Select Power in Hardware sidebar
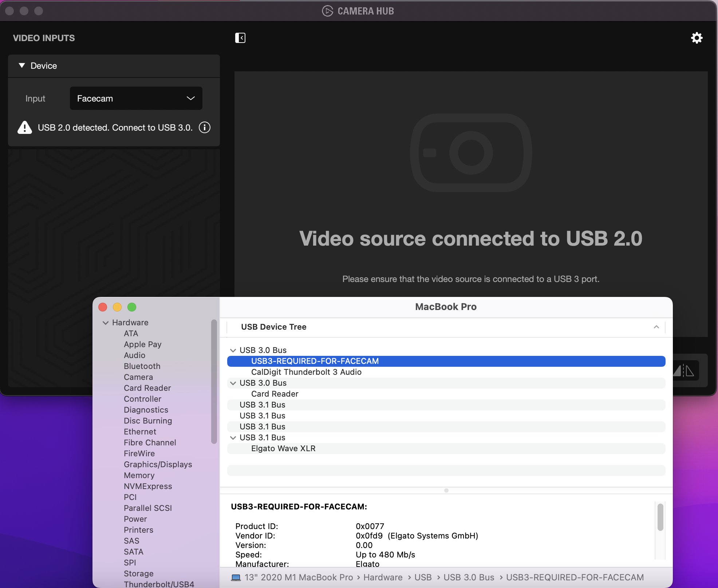This screenshot has width=718, height=588. pyautogui.click(x=135, y=519)
